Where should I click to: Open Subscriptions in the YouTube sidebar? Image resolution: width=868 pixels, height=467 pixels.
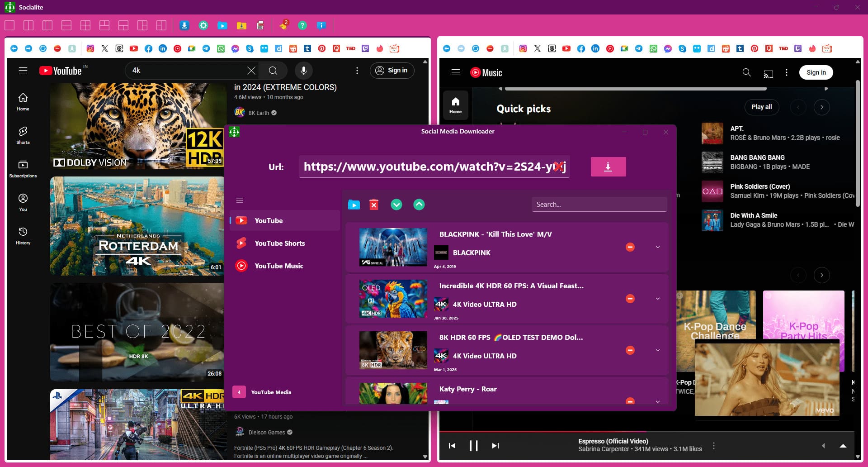pos(23,169)
